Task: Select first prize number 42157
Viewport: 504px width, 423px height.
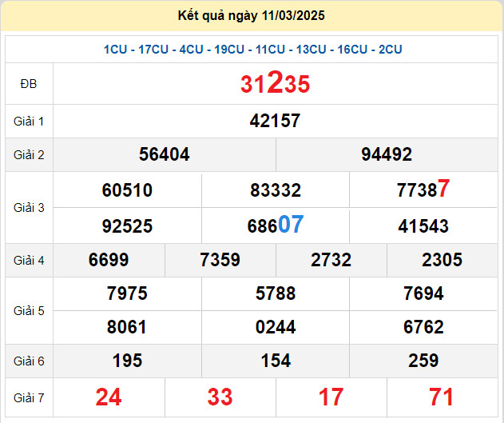Action: (x=275, y=121)
